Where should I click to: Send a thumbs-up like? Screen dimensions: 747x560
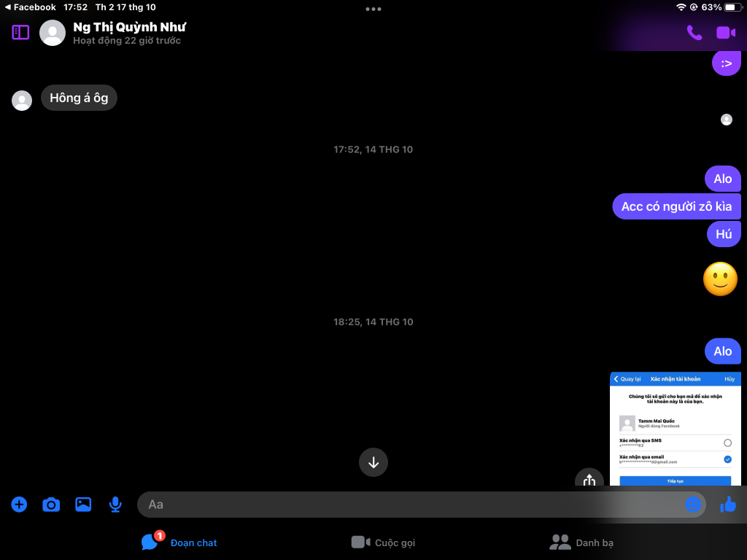(727, 504)
